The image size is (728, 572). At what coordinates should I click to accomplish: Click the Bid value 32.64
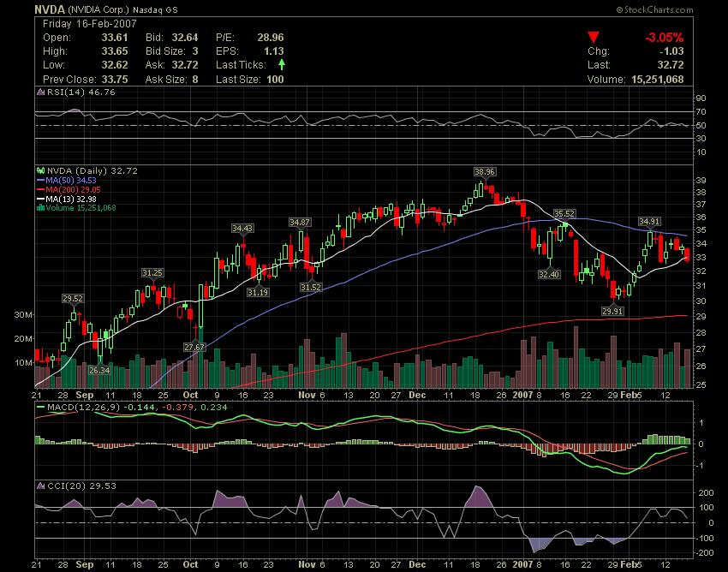pyautogui.click(x=185, y=38)
